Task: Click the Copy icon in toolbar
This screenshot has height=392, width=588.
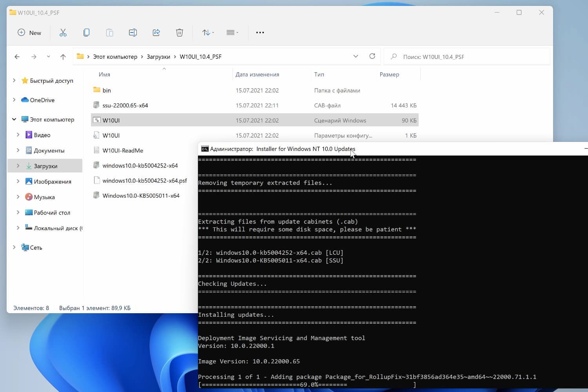Action: point(86,33)
